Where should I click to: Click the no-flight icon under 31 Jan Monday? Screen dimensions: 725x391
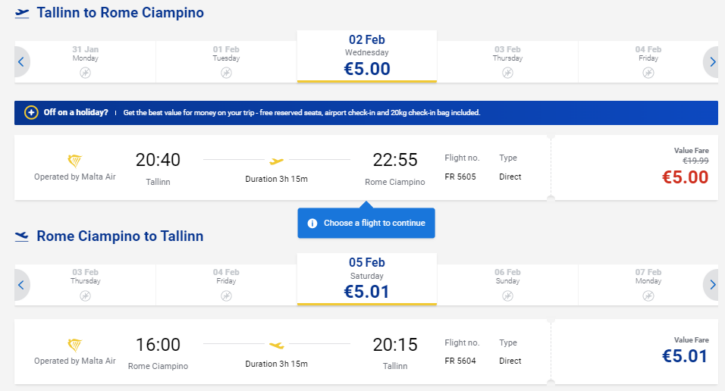[85, 73]
